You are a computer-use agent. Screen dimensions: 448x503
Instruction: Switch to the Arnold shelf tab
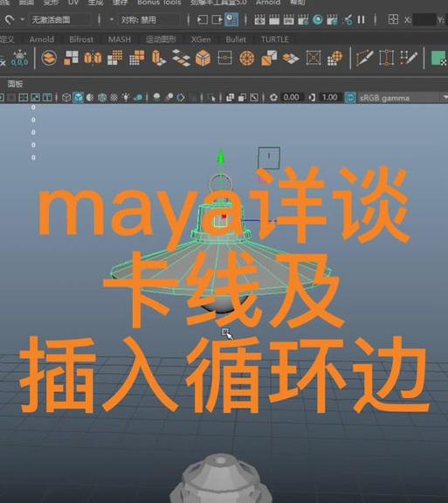42,39
